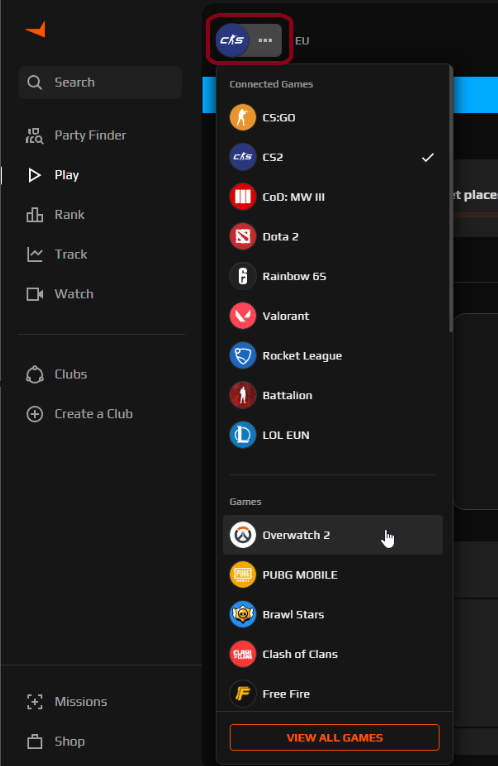Open the Rank section
The height and width of the screenshot is (766, 498).
pyautogui.click(x=69, y=214)
